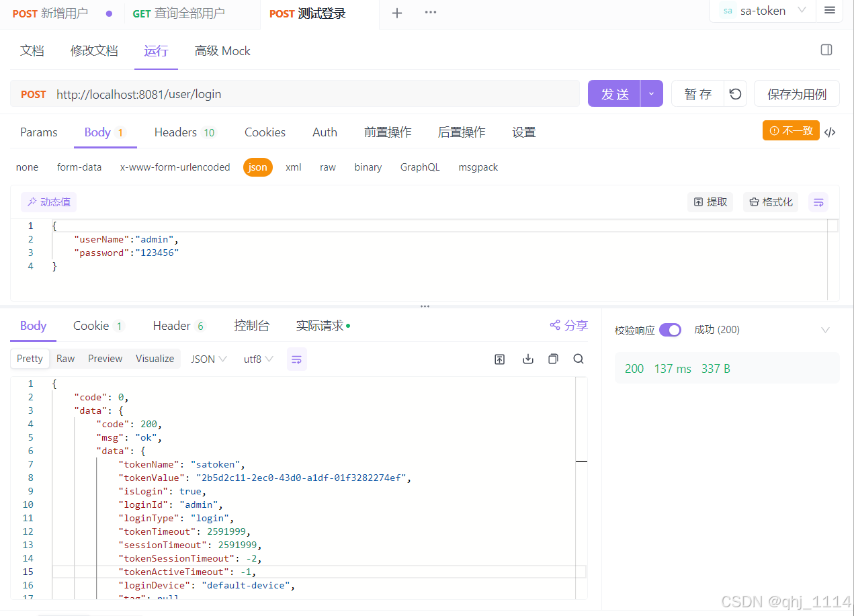Click the restore icon beside 暂存
This screenshot has height=616, width=854.
click(x=736, y=93)
